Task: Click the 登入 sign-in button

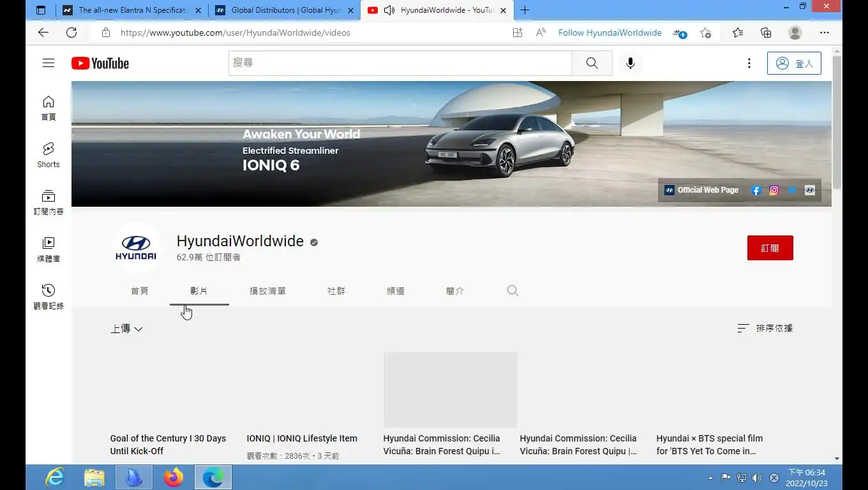Action: (794, 63)
